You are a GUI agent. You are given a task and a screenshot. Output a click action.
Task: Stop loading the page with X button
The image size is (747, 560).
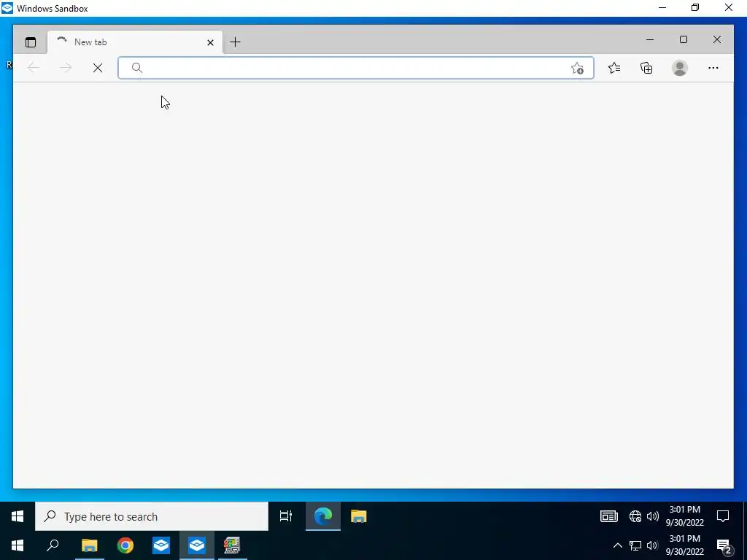pos(98,68)
